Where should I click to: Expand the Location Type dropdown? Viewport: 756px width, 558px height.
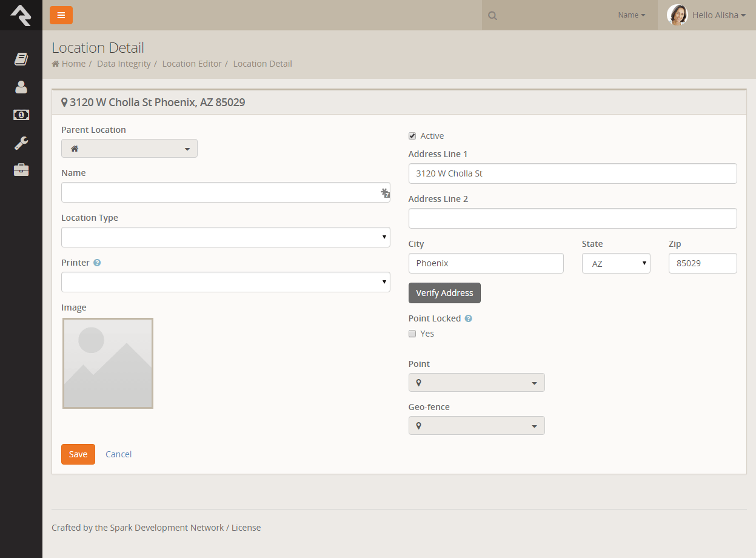226,237
